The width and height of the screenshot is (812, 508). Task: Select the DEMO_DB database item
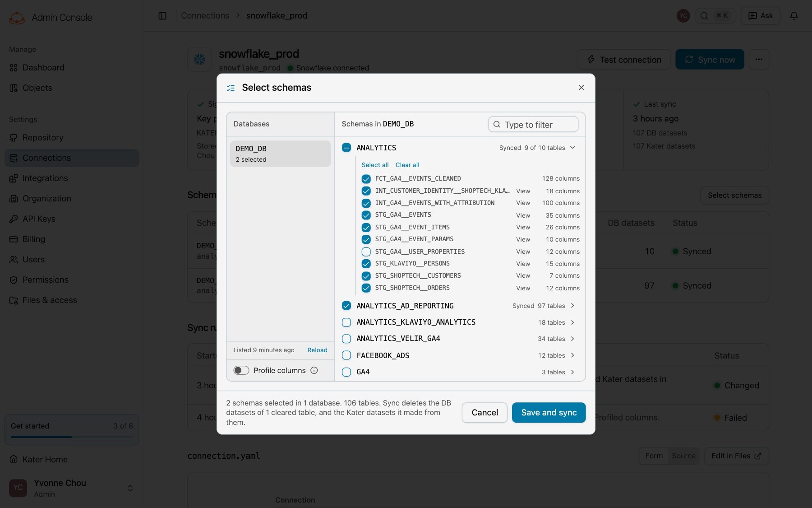tap(281, 154)
